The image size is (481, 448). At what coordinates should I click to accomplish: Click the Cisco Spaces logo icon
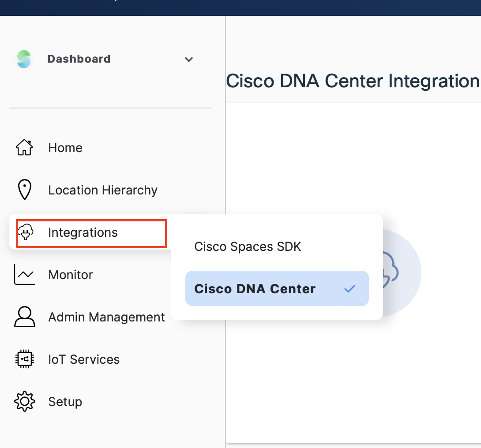click(x=24, y=59)
